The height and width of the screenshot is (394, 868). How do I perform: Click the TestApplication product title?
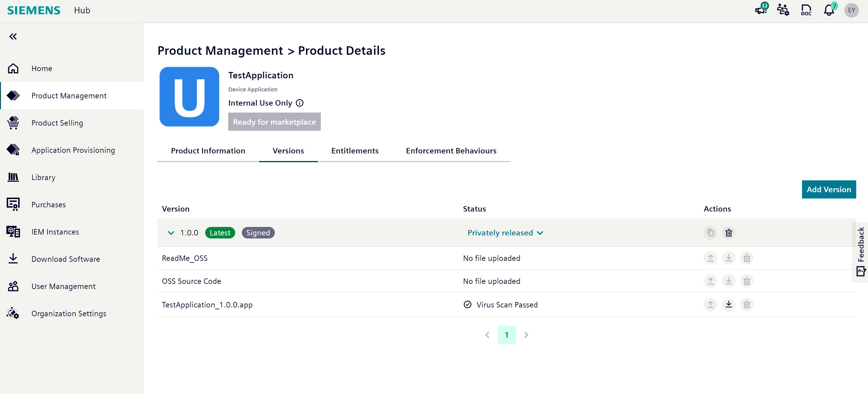(x=261, y=75)
